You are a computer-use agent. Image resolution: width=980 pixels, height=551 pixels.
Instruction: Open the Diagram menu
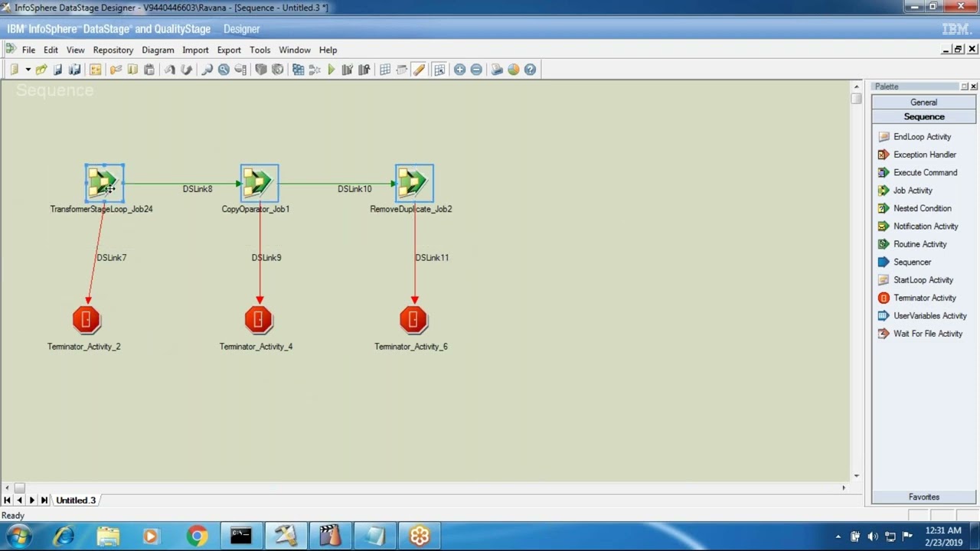pyautogui.click(x=158, y=50)
